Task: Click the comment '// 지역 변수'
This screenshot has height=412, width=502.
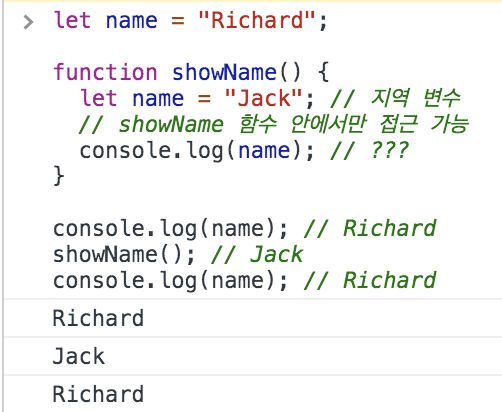Action: click(395, 98)
